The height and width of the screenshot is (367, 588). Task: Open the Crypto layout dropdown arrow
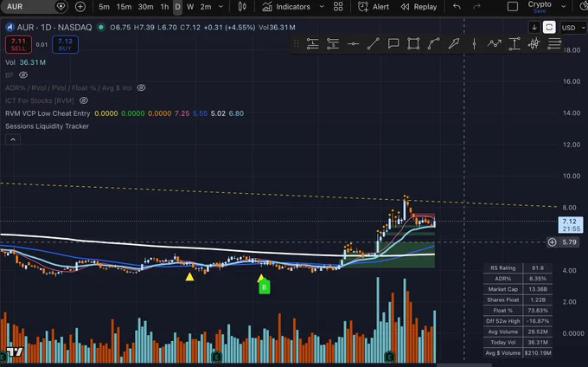[x=563, y=6]
